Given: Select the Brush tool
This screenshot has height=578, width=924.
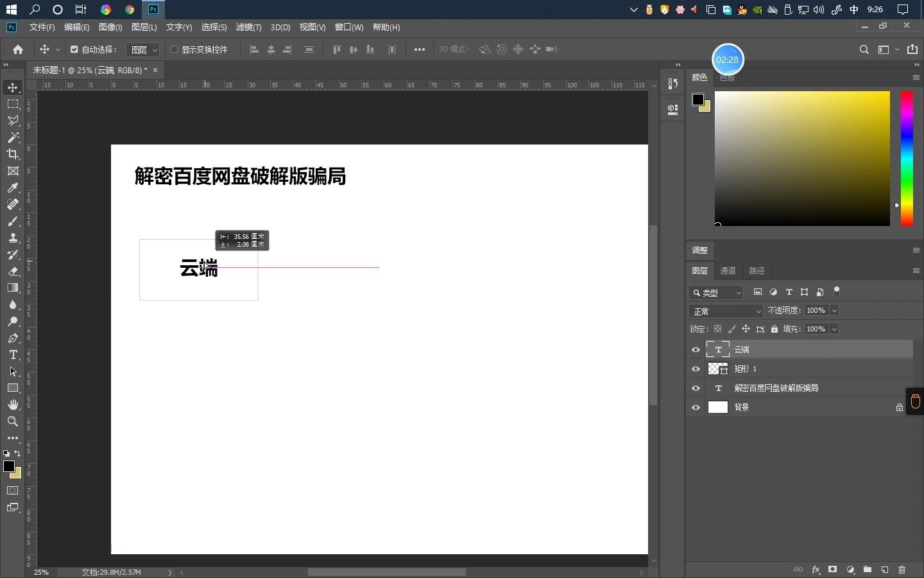Looking at the screenshot, I should pyautogui.click(x=13, y=221).
